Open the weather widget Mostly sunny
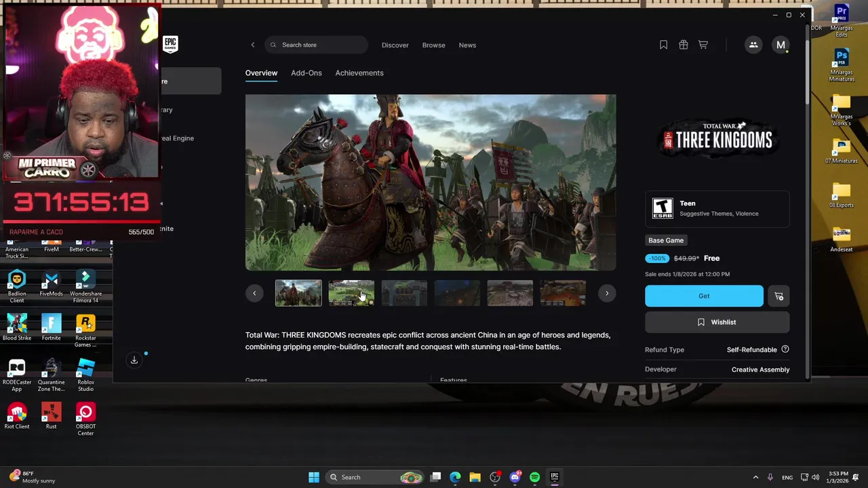This screenshot has width=868, height=488. click(x=33, y=477)
